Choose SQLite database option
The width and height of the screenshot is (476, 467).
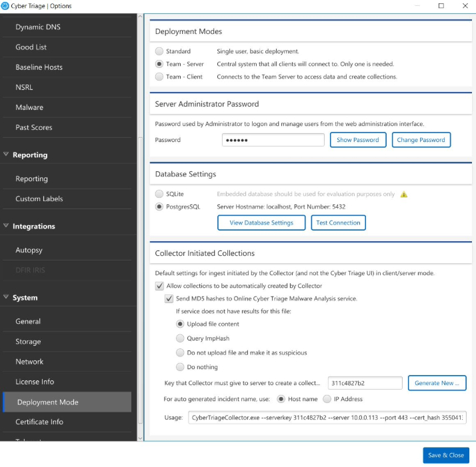pos(159,194)
